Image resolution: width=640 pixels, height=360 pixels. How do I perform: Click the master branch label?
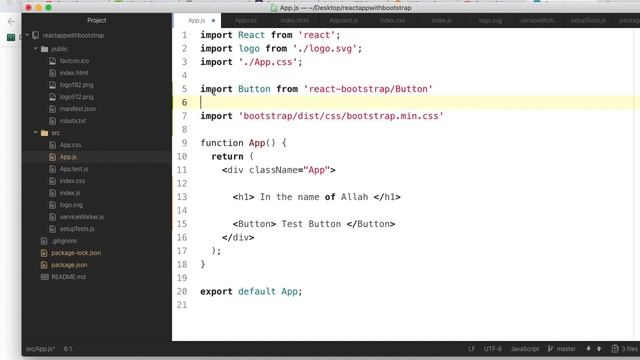[566, 349]
